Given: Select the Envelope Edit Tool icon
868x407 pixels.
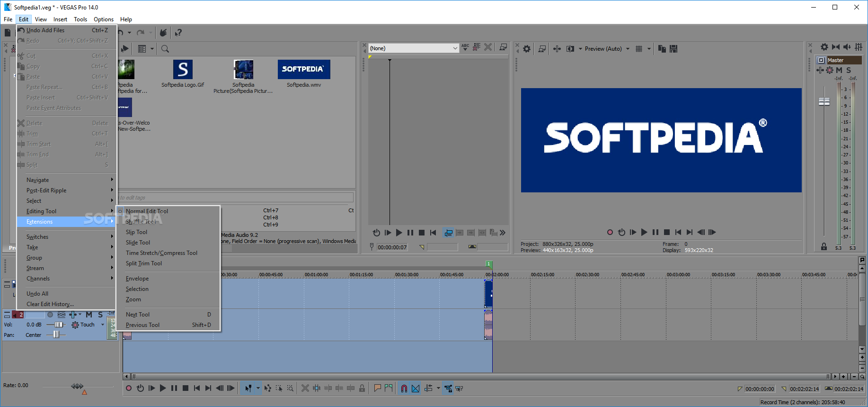Looking at the screenshot, I should pos(268,388).
